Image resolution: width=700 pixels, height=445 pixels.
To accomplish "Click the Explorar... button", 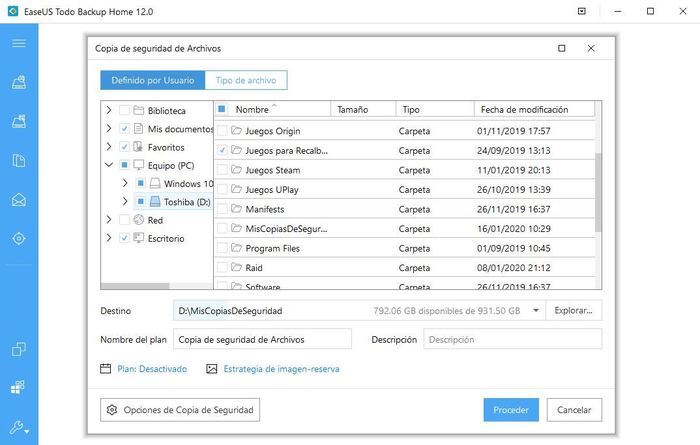I will point(574,311).
